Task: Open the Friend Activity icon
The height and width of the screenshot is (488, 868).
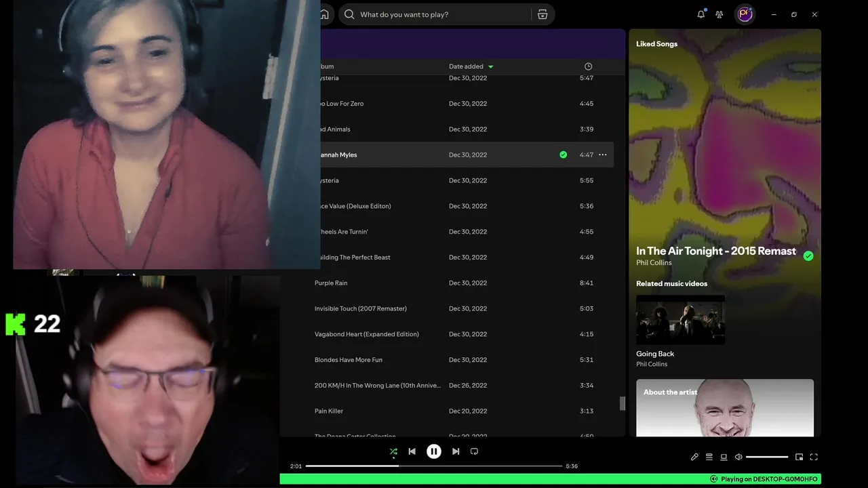Action: coord(719,14)
